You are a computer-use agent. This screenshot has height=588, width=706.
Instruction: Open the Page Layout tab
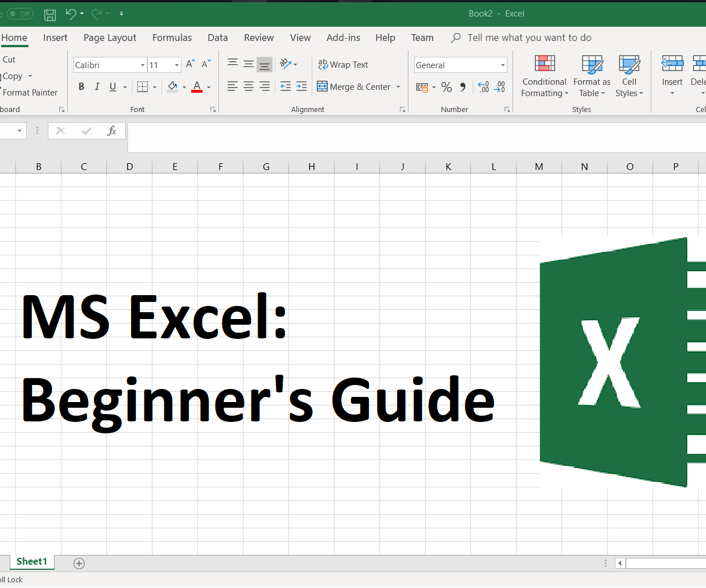click(x=110, y=38)
